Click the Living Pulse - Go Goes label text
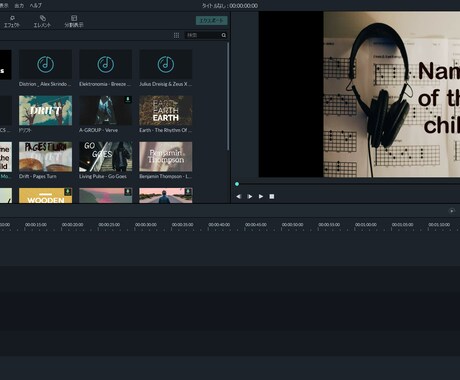Viewport: 460px width, 380px height. coord(103,176)
